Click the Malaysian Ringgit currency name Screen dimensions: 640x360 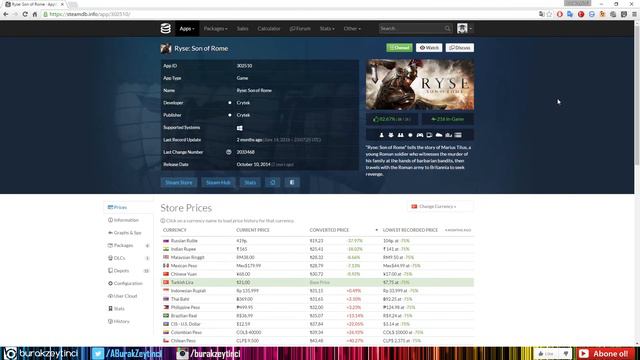coord(187,258)
